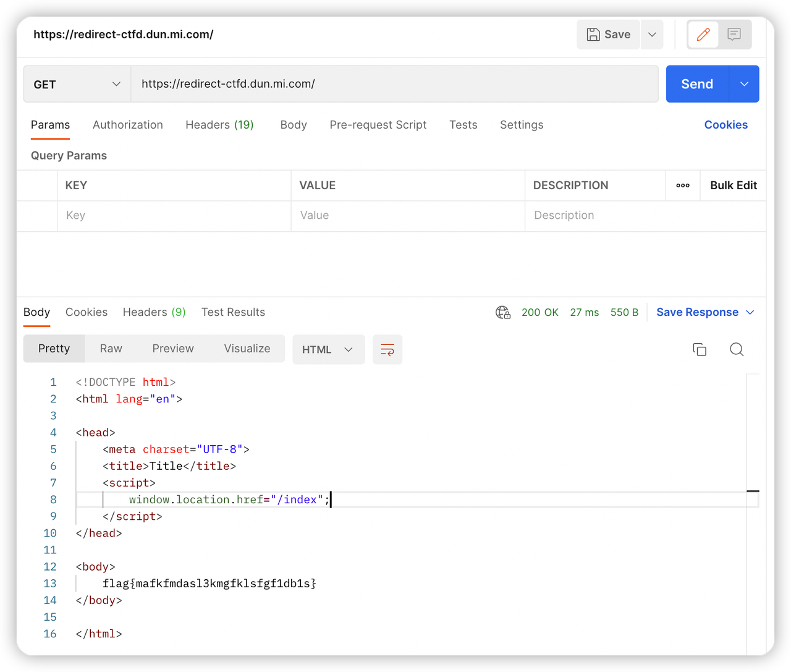Screen dimensions: 791x672
Task: Click the Cookies link
Action: coord(725,125)
